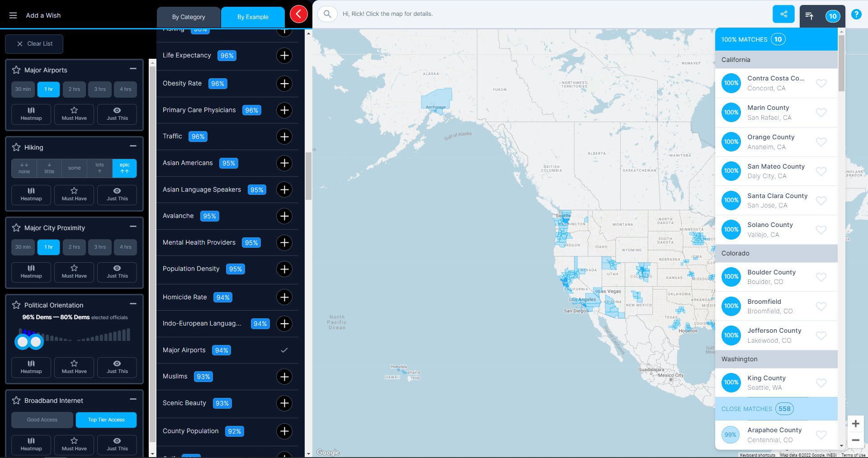Screen dimensions: 868x458
Task: Add the Life Expectancy wish with plus icon
Action: pyautogui.click(x=284, y=56)
